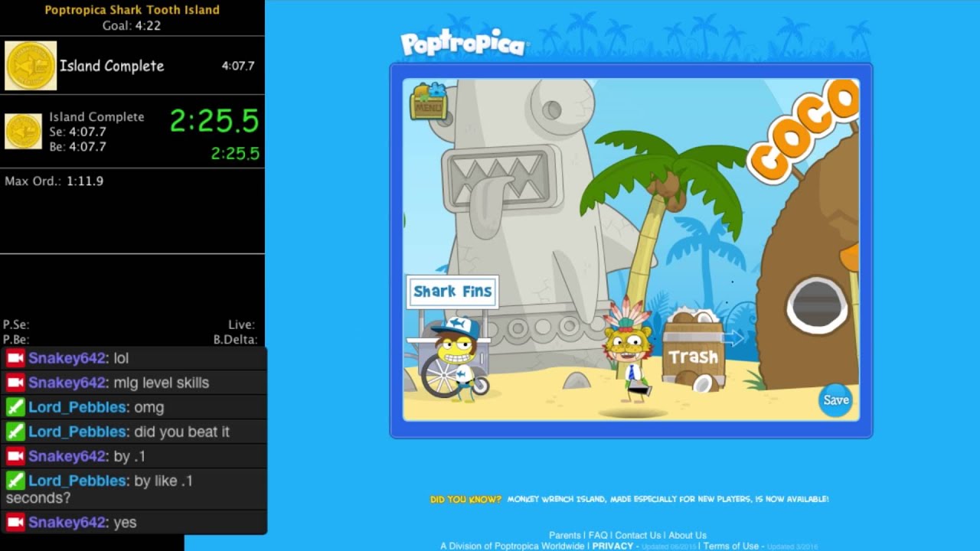Click the small gold medallion beside Se: 4:07.7
The image size is (980, 551).
(24, 131)
